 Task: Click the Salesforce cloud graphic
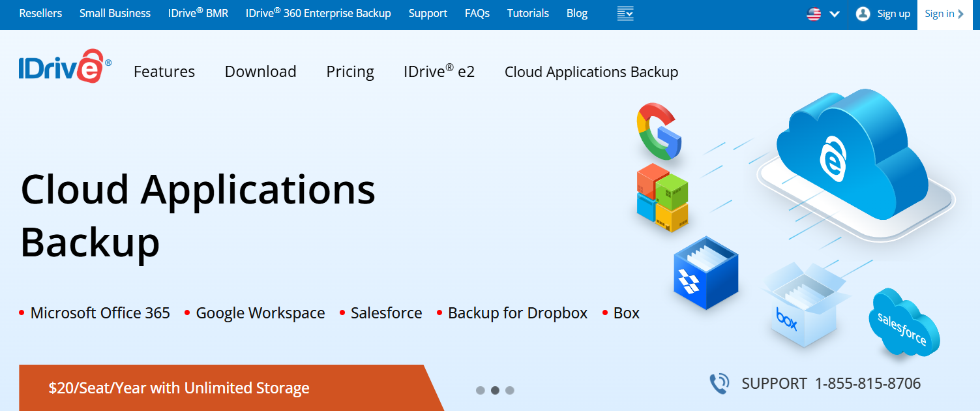pyautogui.click(x=904, y=322)
